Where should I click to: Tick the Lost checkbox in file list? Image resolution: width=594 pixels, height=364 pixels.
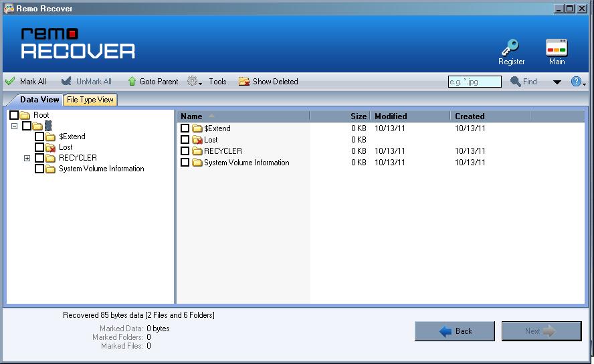click(185, 139)
